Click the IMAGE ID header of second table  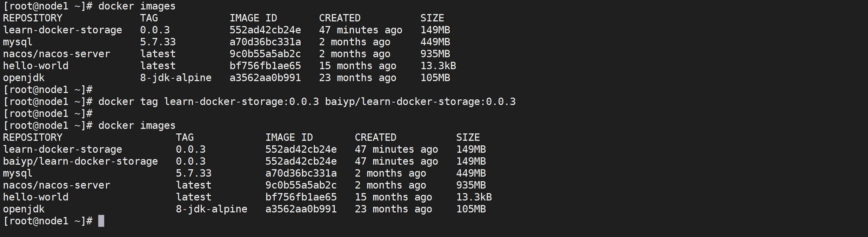pyautogui.click(x=289, y=138)
